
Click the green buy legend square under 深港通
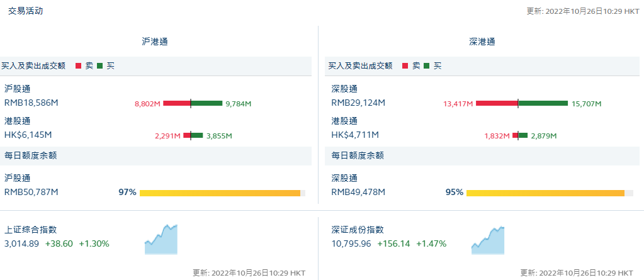click(426, 65)
